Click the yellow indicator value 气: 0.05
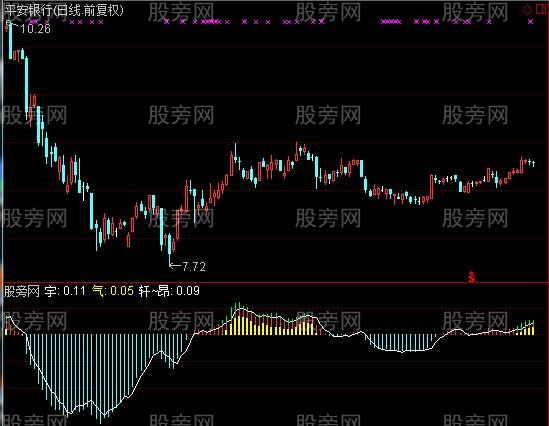This screenshot has width=549, height=426. [113, 291]
